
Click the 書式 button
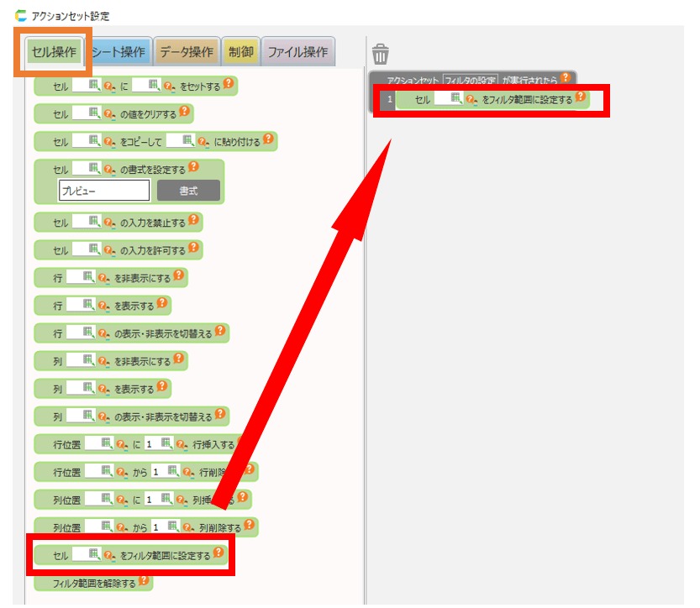tap(188, 191)
